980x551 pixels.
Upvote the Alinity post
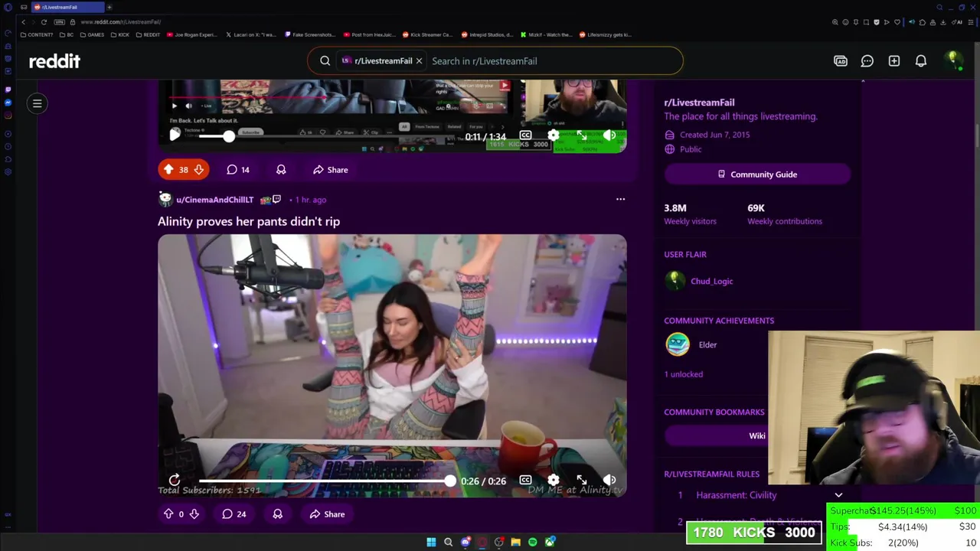point(168,514)
